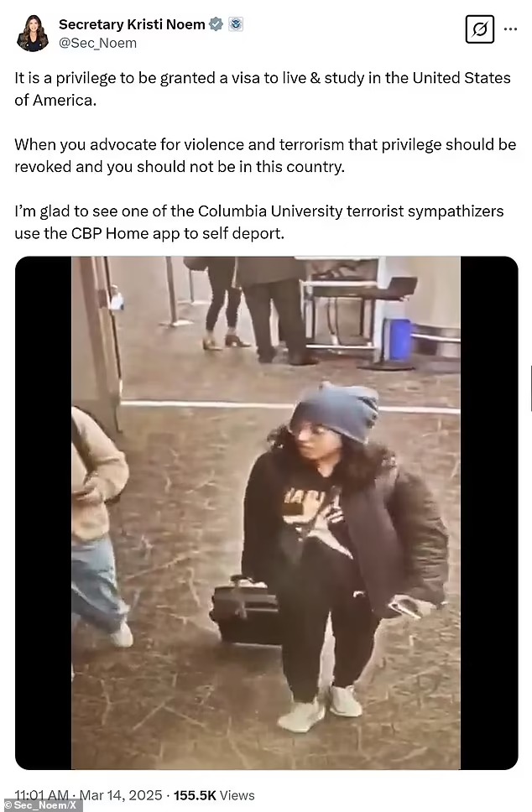Click the black rolling suitcase in the video
This screenshot has width=532, height=812.
246,611
